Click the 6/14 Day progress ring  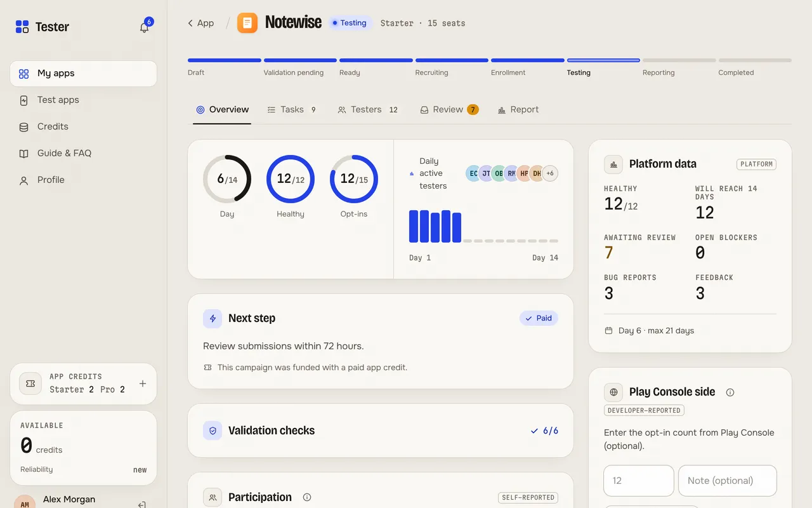click(227, 179)
